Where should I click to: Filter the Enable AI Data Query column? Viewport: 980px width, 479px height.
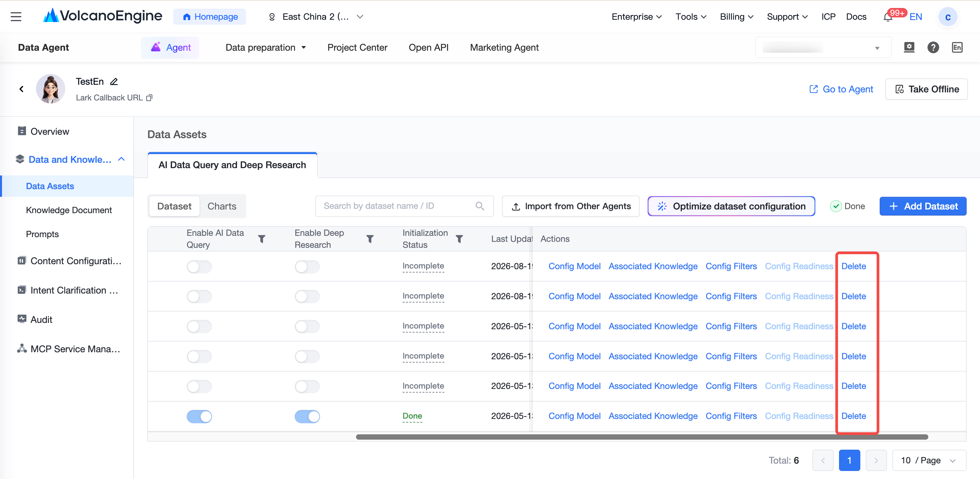click(x=261, y=239)
